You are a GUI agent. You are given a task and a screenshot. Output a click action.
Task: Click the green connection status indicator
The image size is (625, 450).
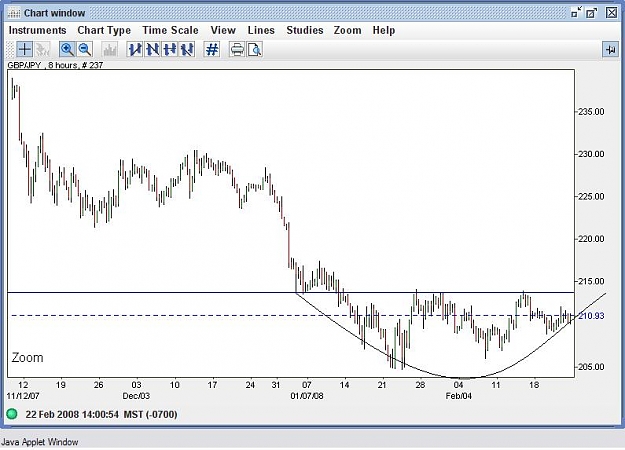(x=12, y=414)
